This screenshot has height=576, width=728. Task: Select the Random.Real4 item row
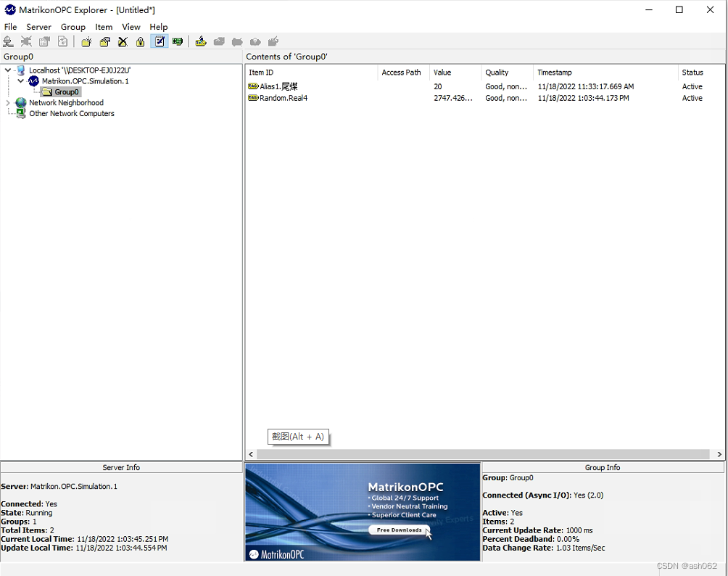tap(484, 98)
